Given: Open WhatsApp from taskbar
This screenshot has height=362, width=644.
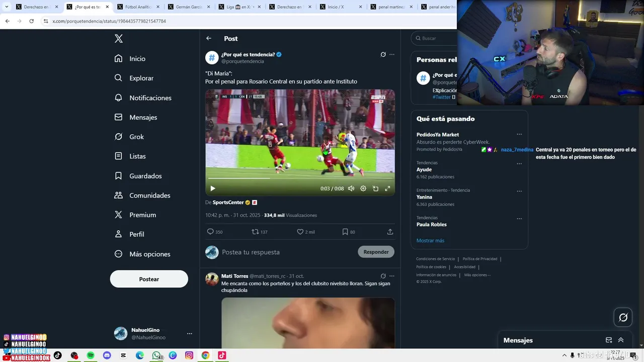Looking at the screenshot, I should point(156,355).
